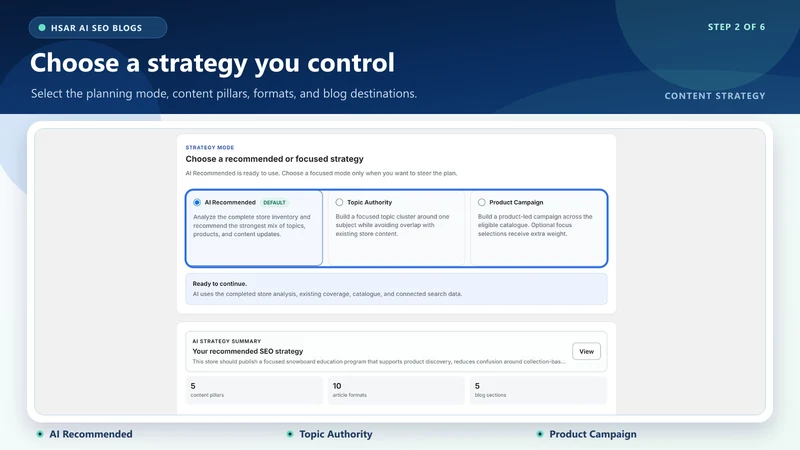Image resolution: width=800 pixels, height=450 pixels.
Task: Open the View button for SEO strategy
Action: point(586,352)
